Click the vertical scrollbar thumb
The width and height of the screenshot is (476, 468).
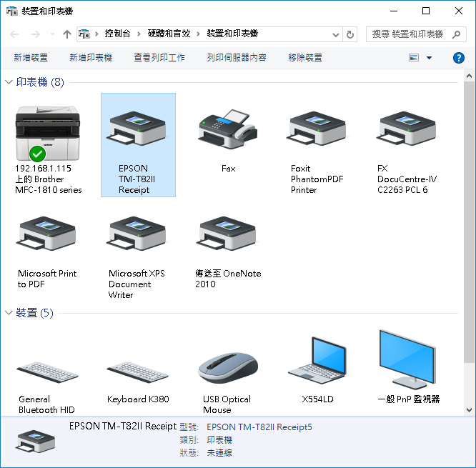469,221
